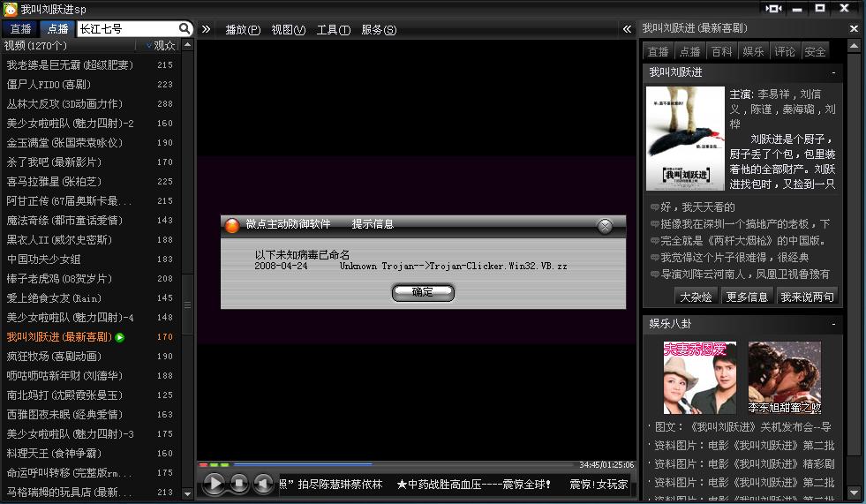
Task: Select 僵尸人FIDO (喜剧) in video list
Action: tap(90, 85)
